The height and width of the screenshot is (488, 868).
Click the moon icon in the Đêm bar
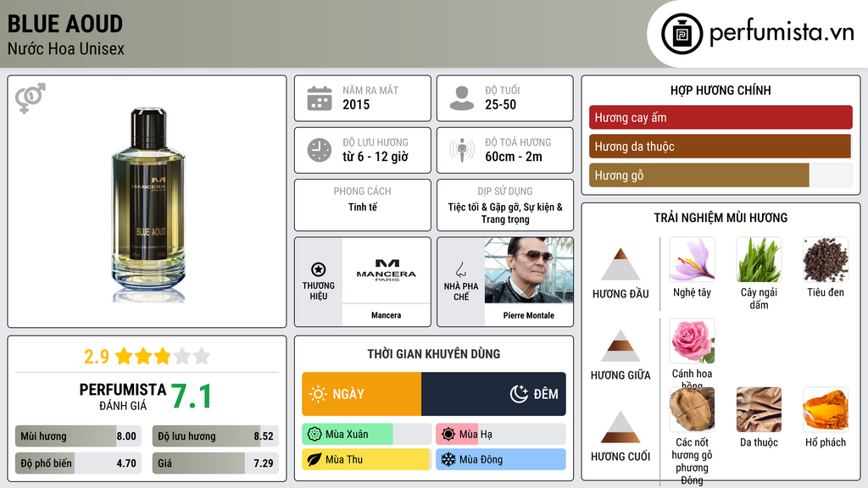(x=520, y=394)
